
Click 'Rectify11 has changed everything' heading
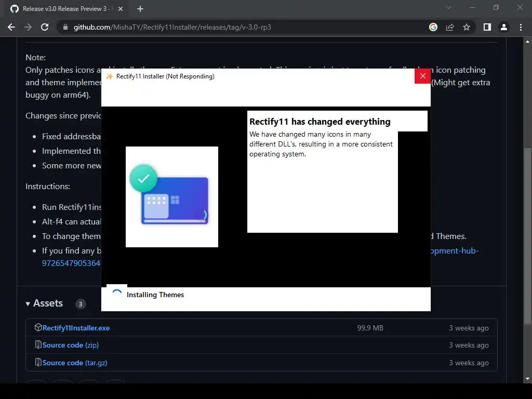click(320, 122)
